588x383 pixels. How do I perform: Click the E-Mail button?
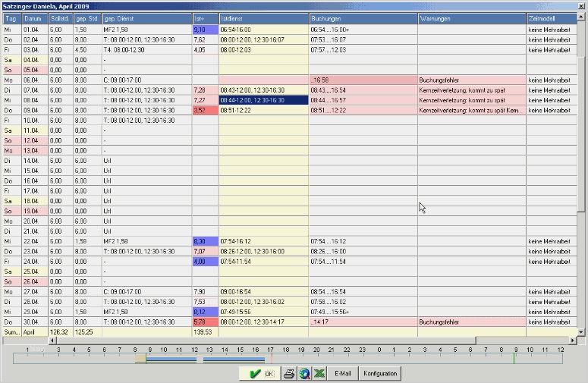342,373
